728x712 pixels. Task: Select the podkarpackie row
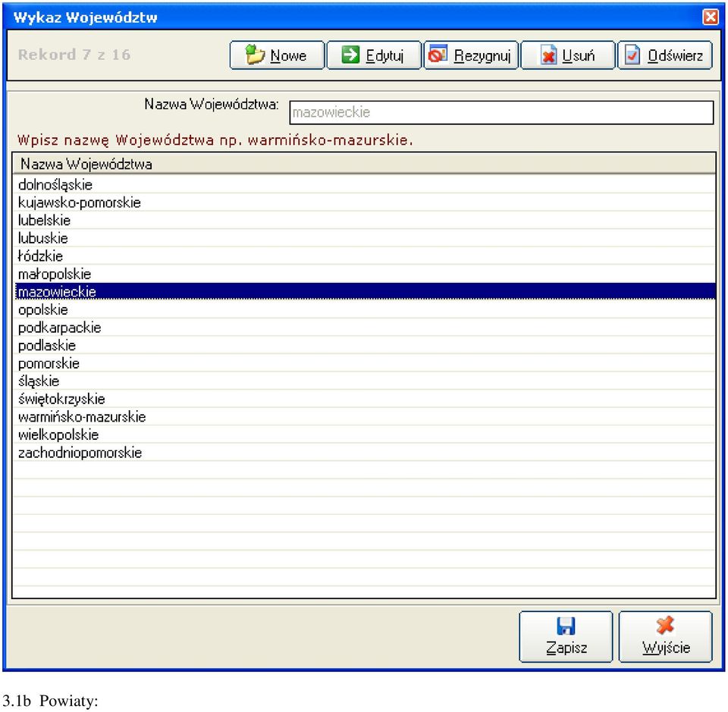365,328
